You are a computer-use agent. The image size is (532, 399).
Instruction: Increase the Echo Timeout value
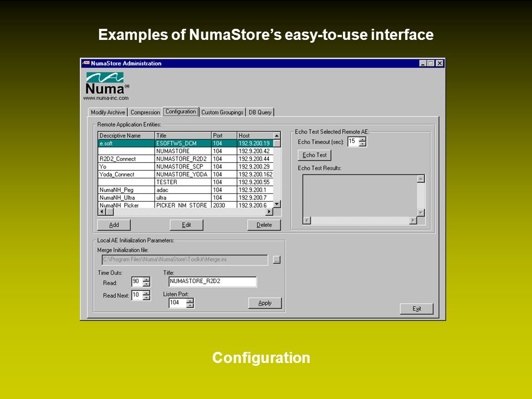pyautogui.click(x=362, y=139)
